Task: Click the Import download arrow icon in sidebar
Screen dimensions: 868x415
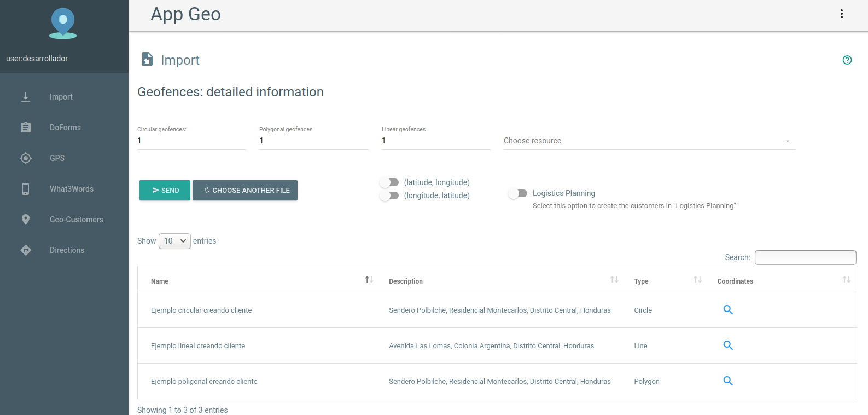Action: click(26, 97)
